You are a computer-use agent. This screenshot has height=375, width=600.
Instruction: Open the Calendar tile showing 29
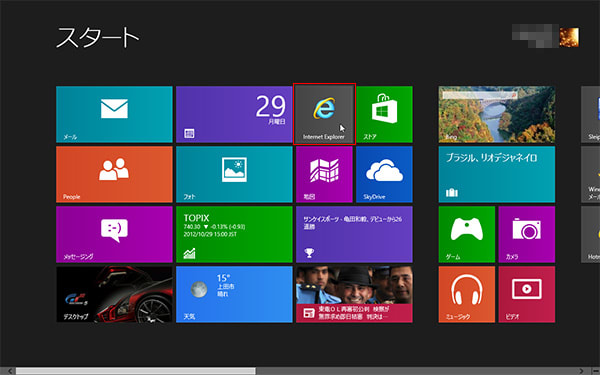[234, 114]
